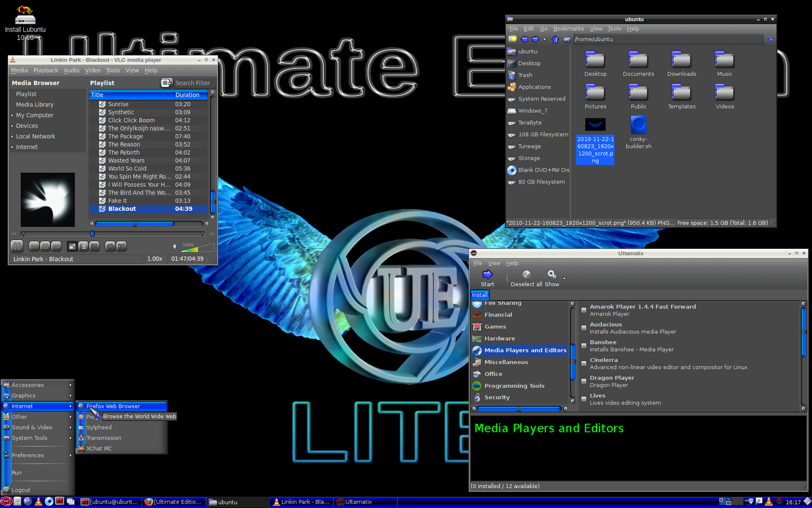Click the VLC playlist Search Filter field

[194, 83]
